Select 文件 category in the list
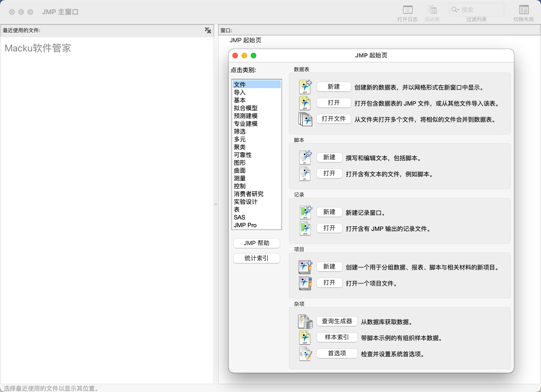The width and height of the screenshot is (541, 392). click(257, 84)
